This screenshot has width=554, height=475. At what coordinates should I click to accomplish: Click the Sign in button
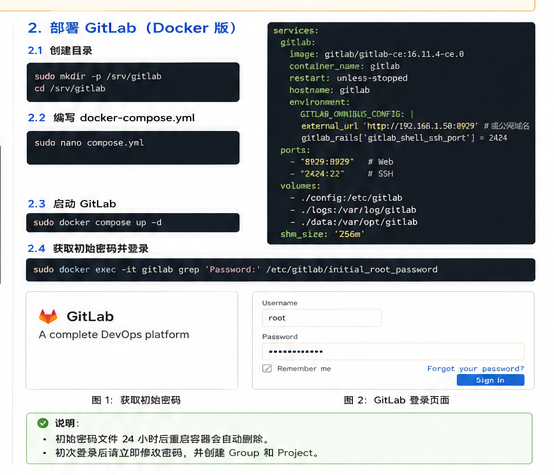point(490,380)
